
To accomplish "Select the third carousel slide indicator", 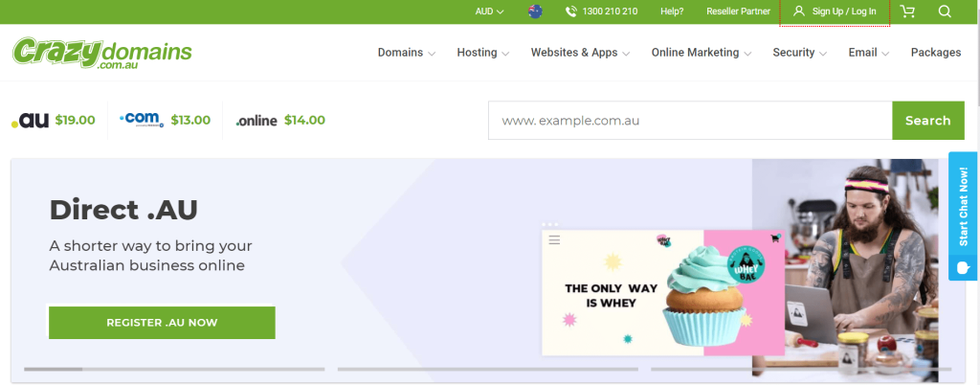I will coord(801,369).
